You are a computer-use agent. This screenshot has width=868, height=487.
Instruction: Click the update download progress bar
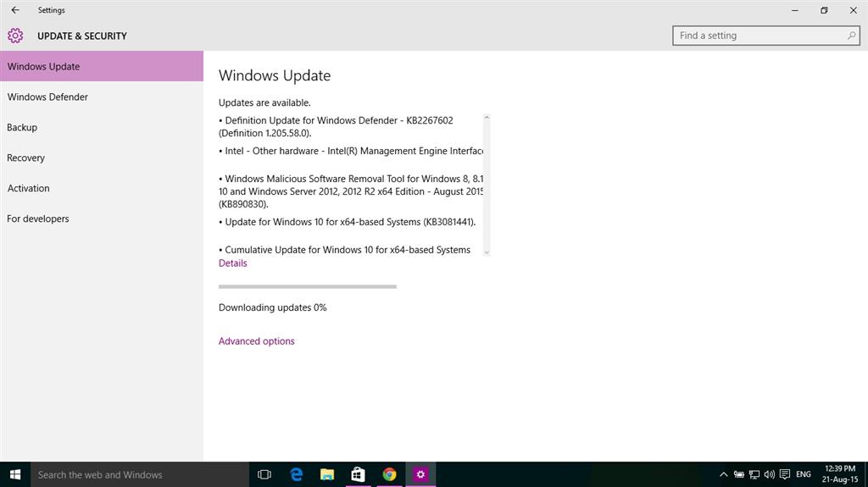coord(307,286)
